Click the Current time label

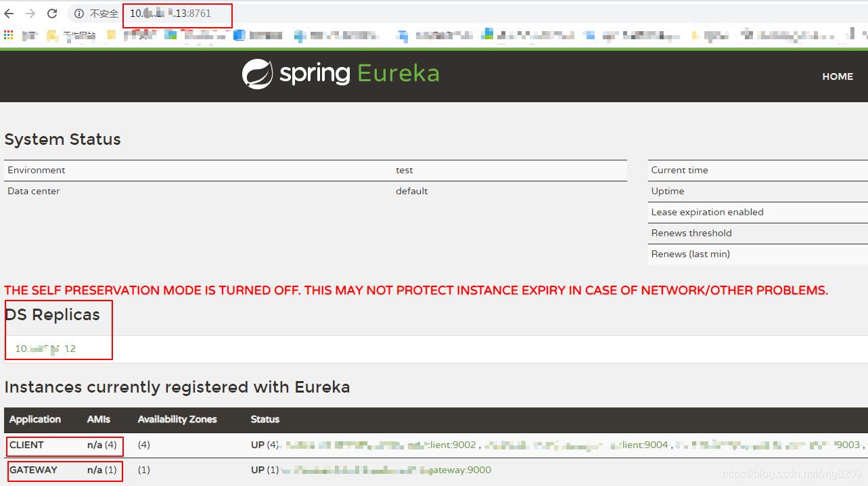pos(680,170)
